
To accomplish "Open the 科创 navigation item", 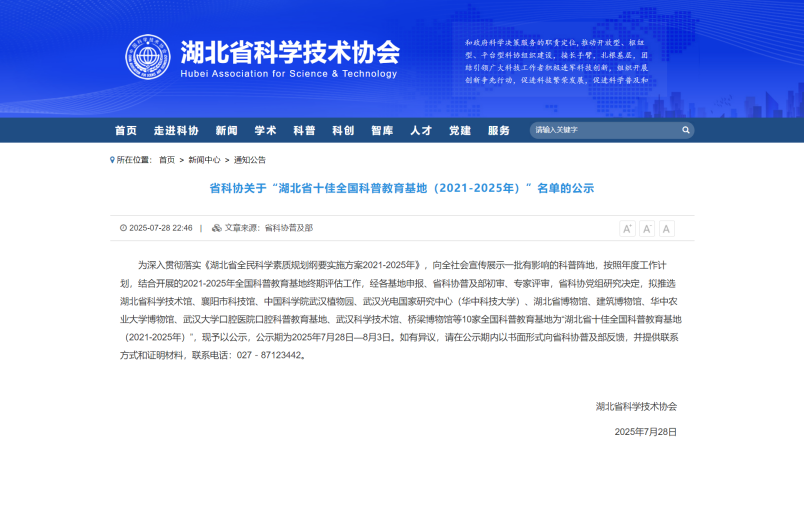I will point(343,131).
